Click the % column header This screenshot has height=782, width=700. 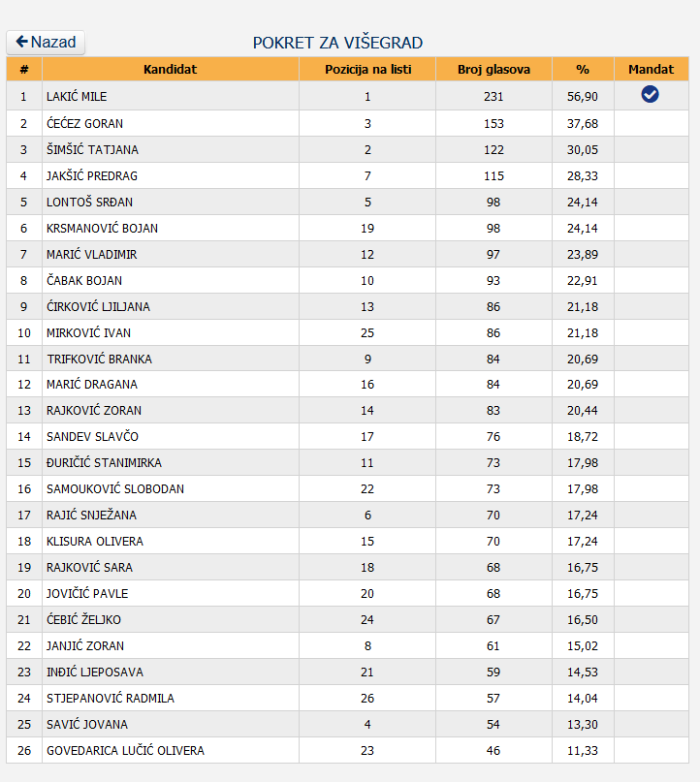coord(583,70)
